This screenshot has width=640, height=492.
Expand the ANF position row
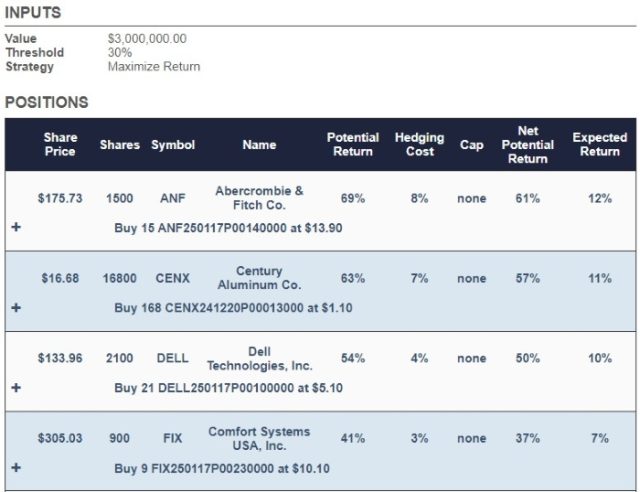15,227
